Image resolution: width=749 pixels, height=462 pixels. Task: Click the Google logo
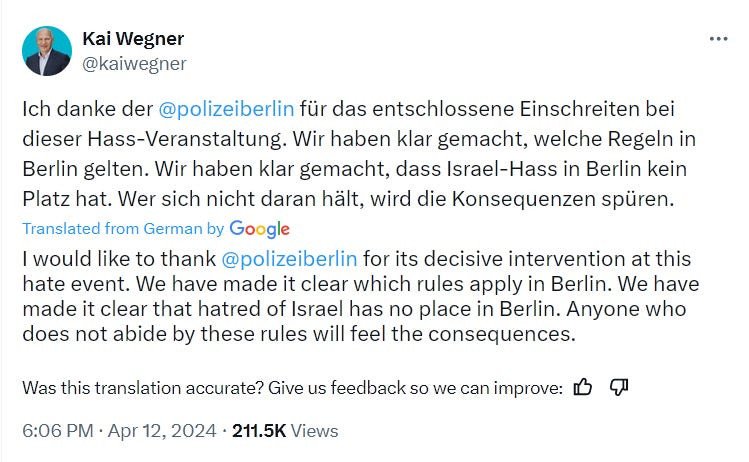tap(259, 229)
